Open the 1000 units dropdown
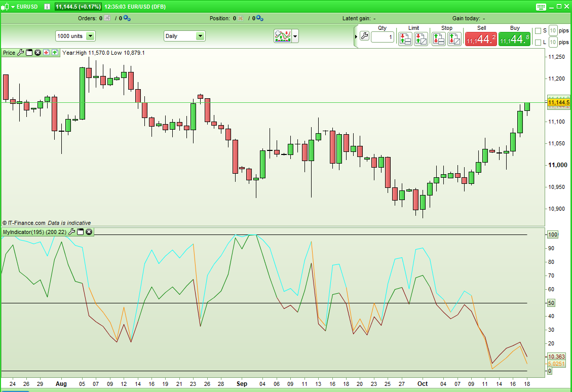The height and width of the screenshot is (392, 572). pos(75,36)
